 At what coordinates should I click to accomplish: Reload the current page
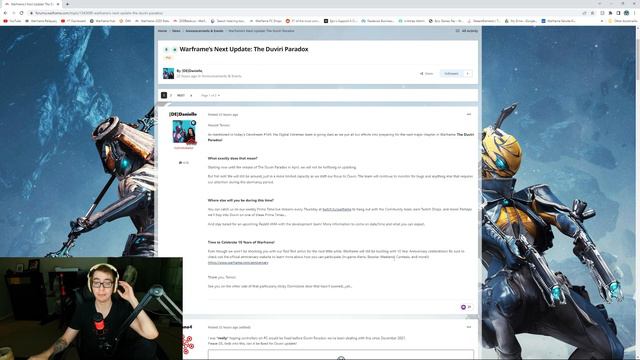[22, 13]
